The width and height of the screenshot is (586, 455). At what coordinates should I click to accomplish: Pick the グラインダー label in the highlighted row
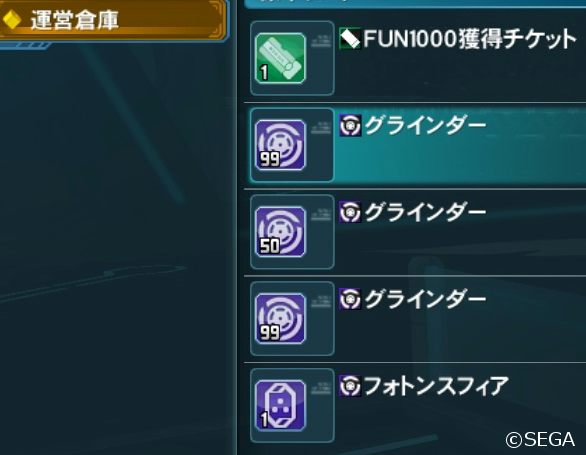pos(425,125)
